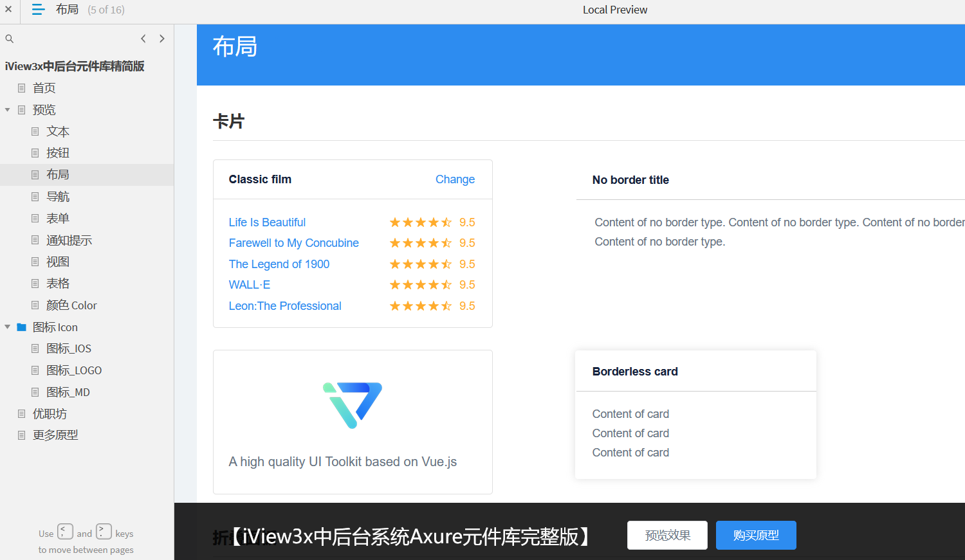Image resolution: width=965 pixels, height=560 pixels.
Task: Click page icon beside 表格
Action: tap(35, 284)
